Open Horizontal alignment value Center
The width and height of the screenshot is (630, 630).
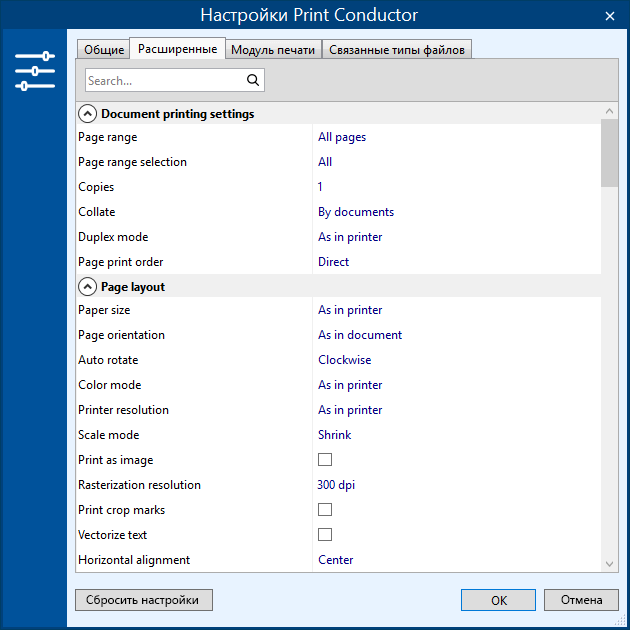(x=335, y=560)
